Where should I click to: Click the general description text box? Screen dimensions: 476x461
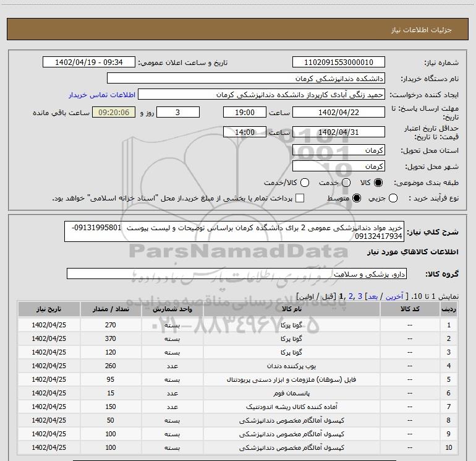coord(234,231)
